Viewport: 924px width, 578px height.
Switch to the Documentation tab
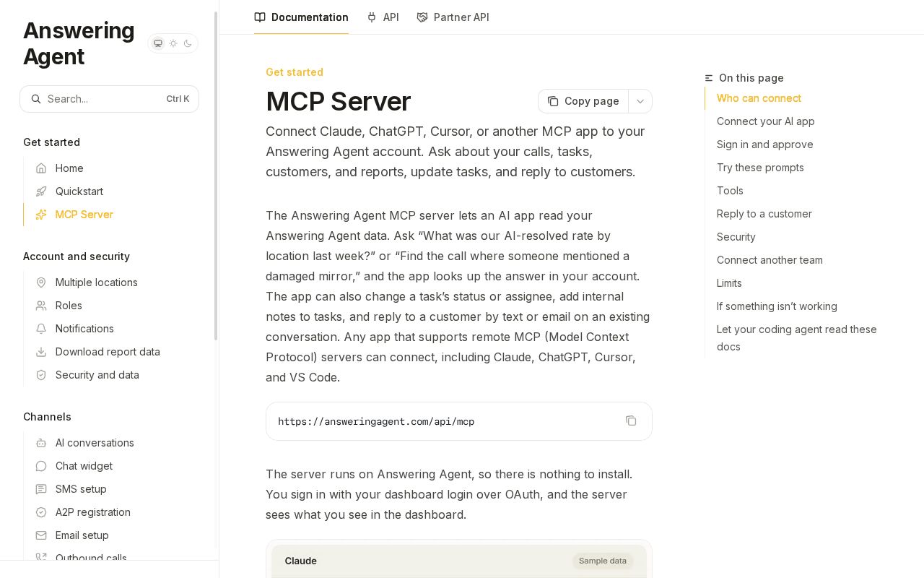tap(301, 17)
